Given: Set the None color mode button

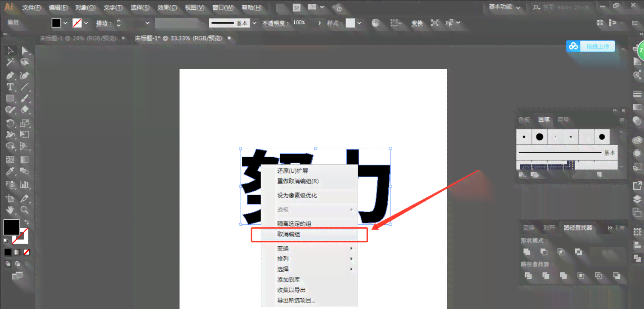Looking at the screenshot, I should pos(27,252).
